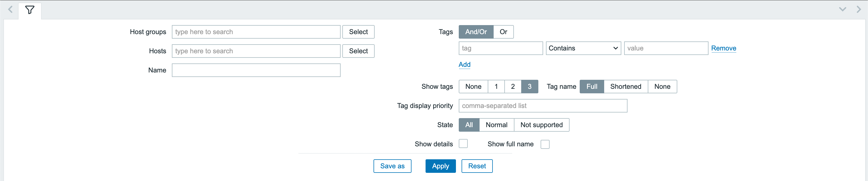Focus the Hosts search field
Screen dimensions: 868x181
tap(256, 51)
